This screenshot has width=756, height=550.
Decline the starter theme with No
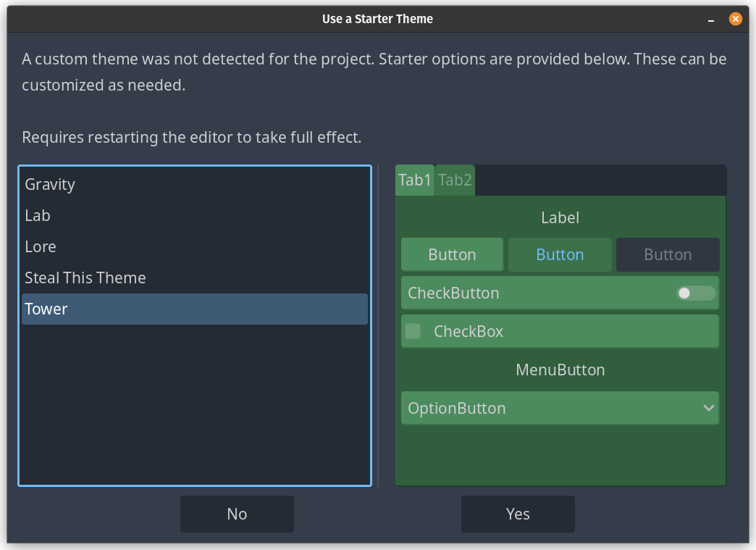[237, 514]
